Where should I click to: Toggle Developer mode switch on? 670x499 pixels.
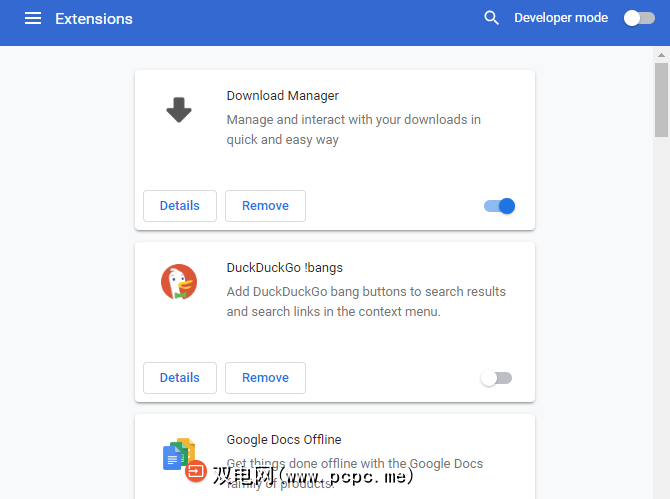(639, 18)
